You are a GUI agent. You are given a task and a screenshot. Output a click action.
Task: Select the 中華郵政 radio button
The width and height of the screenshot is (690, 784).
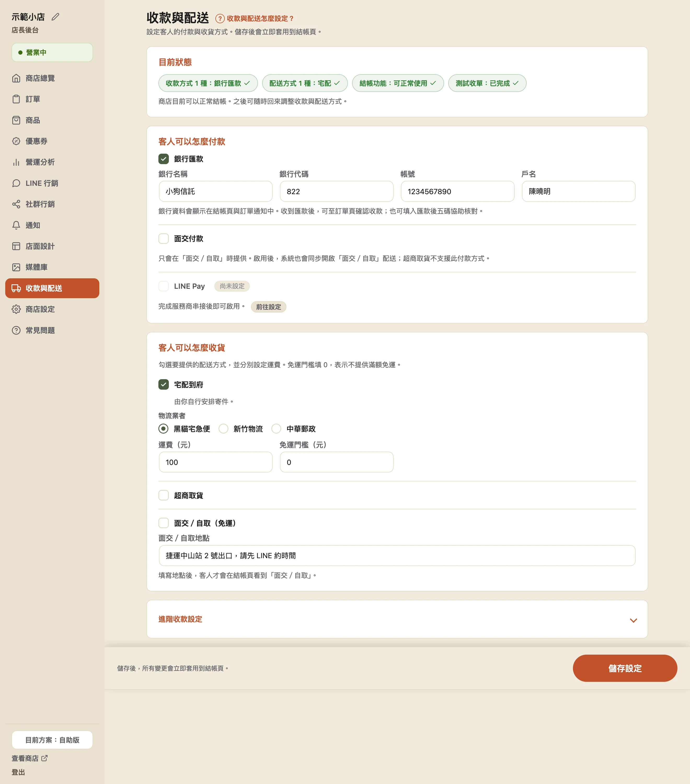pyautogui.click(x=276, y=428)
